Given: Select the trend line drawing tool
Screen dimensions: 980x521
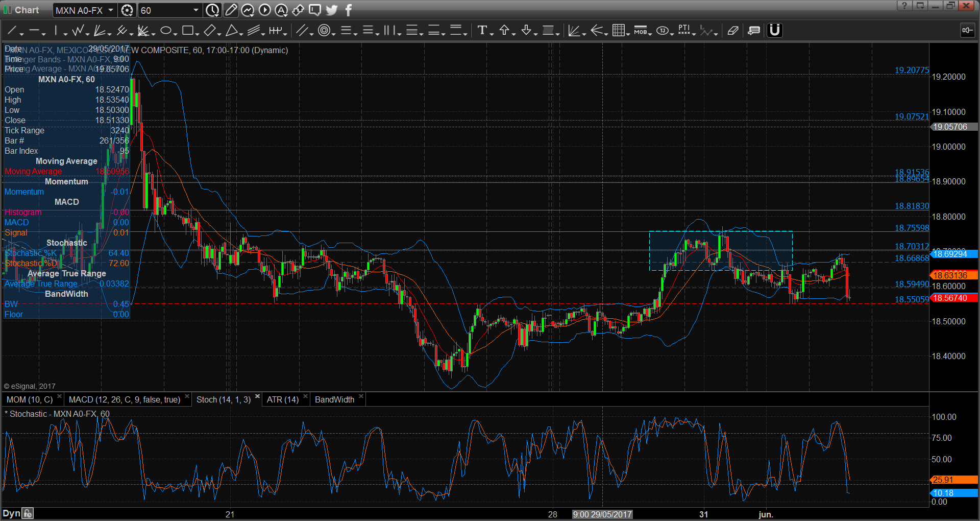Looking at the screenshot, I should tap(12, 31).
